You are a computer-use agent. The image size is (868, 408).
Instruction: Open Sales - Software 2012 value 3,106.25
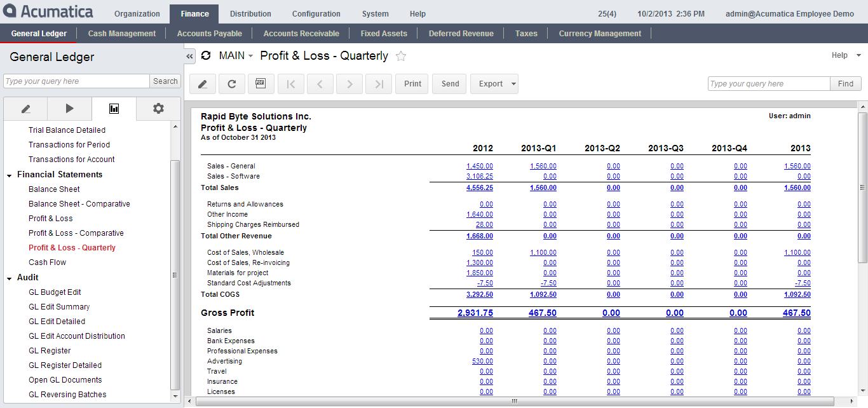(480, 176)
